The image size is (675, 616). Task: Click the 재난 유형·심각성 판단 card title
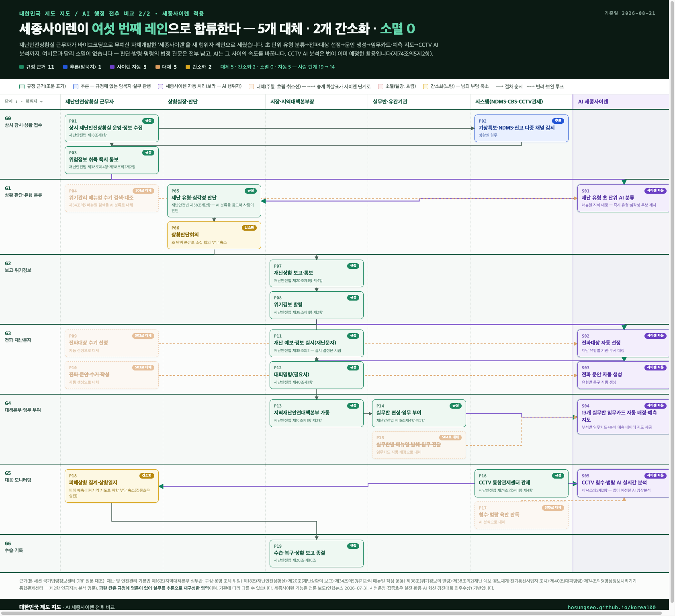click(x=194, y=198)
